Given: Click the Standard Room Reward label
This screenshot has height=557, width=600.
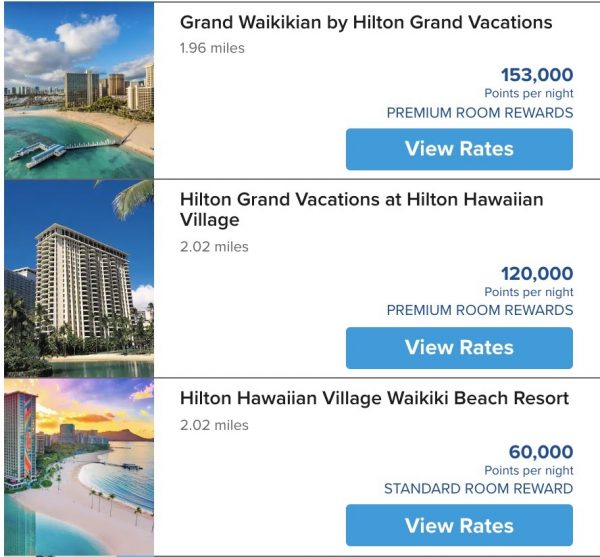Looking at the screenshot, I should [479, 489].
